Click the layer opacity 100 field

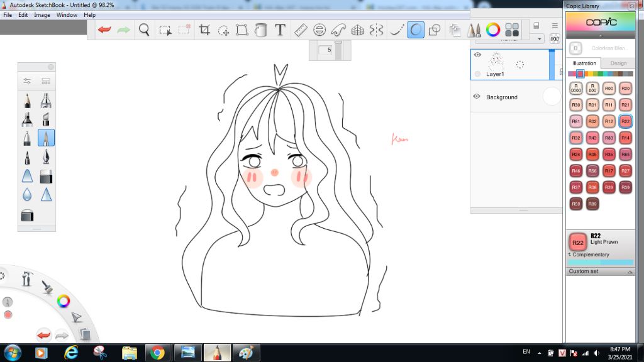tap(555, 39)
